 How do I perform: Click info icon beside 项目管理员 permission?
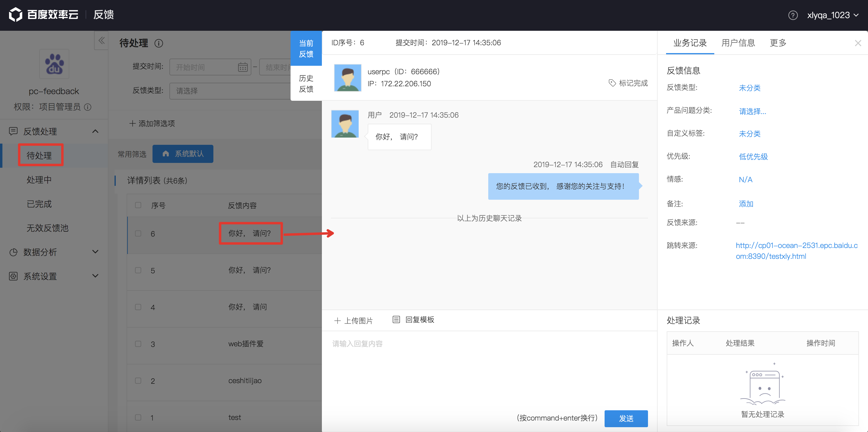click(x=88, y=107)
